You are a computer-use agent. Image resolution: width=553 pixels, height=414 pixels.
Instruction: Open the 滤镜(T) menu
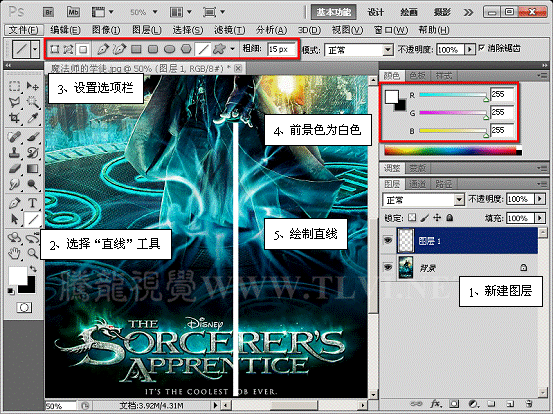click(230, 30)
